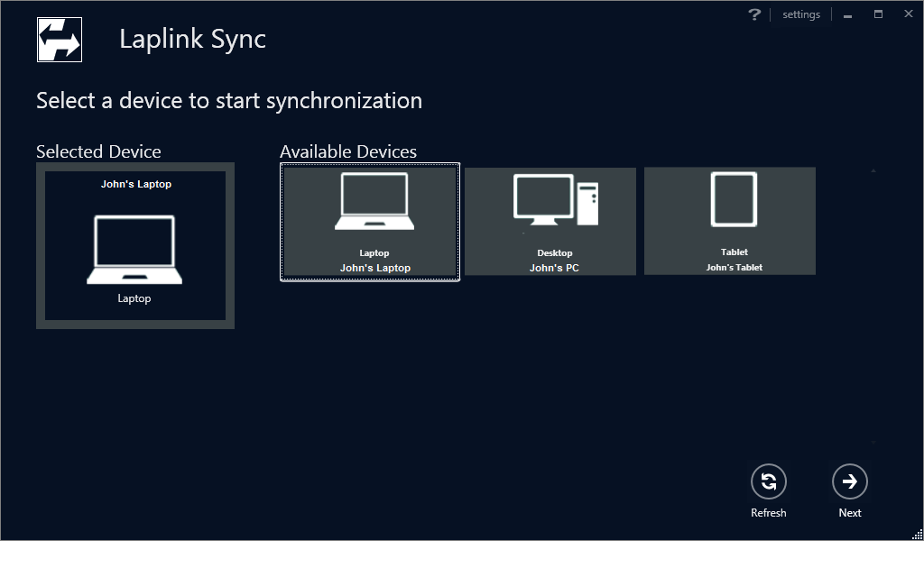Click the circular Refresh icon
This screenshot has height=568, width=924.
coord(769,481)
